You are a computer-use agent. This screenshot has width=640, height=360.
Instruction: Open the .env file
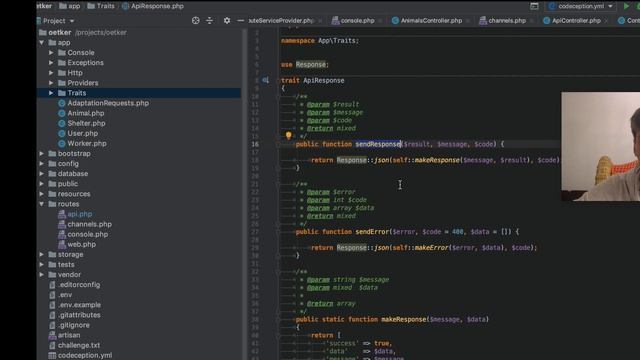pos(61,295)
